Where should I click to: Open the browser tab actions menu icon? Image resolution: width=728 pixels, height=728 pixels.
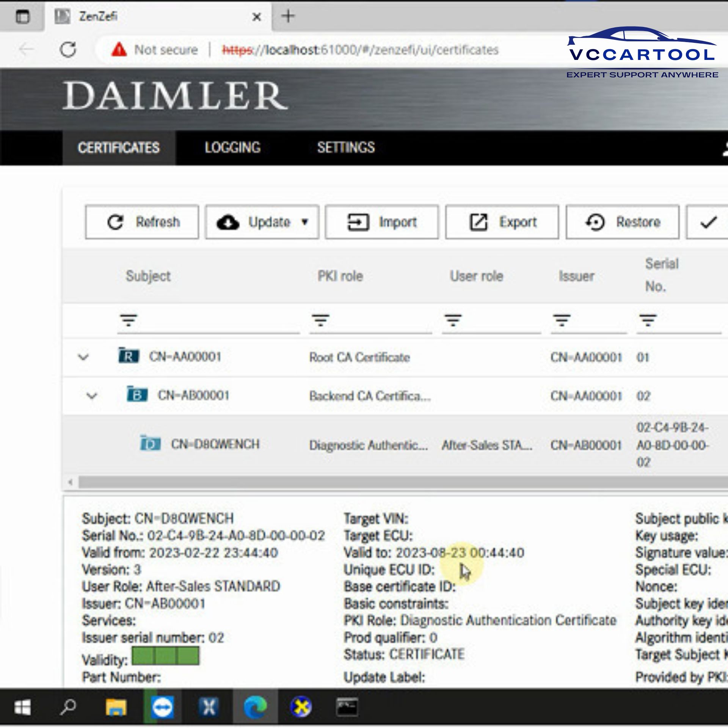(x=23, y=17)
